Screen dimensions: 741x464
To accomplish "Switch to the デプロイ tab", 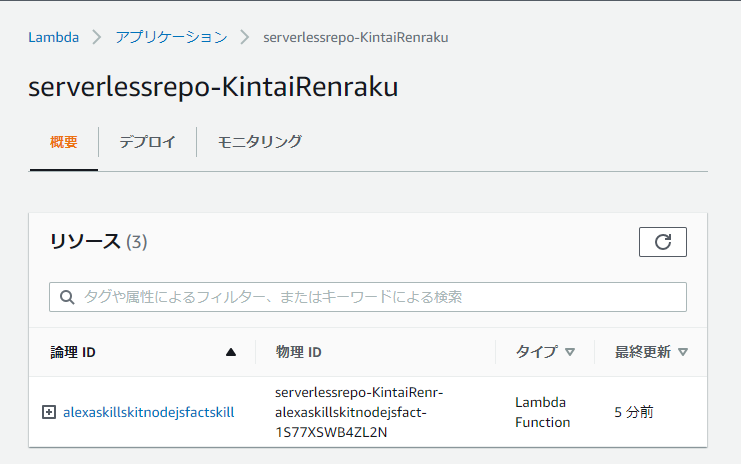I will coord(147,142).
